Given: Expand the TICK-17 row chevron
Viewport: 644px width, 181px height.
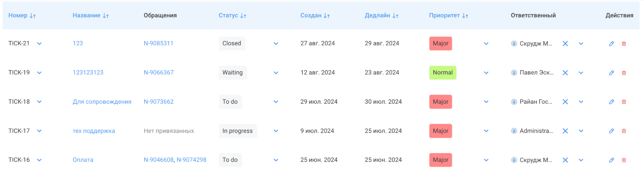Looking at the screenshot, I should [39, 131].
